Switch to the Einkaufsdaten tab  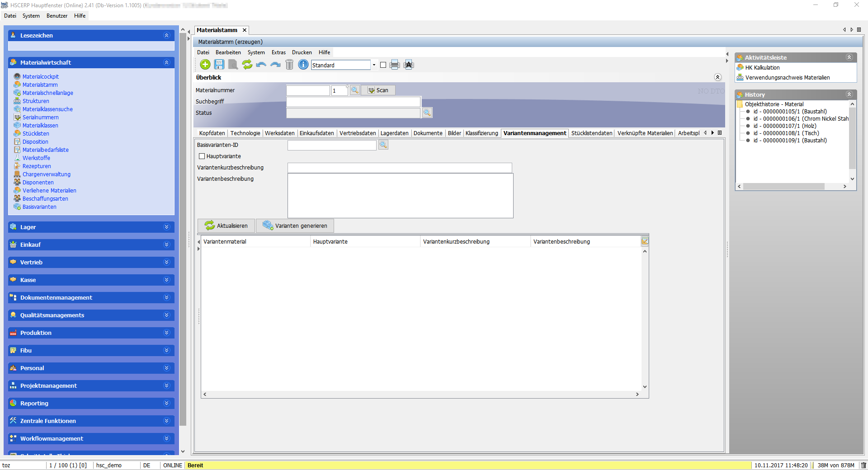pos(316,133)
